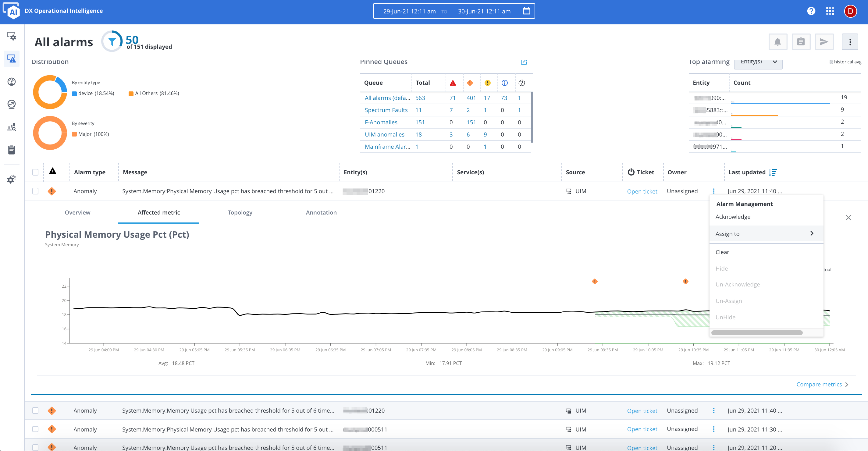Click the clipboard ticket toolbar button

[x=801, y=42]
